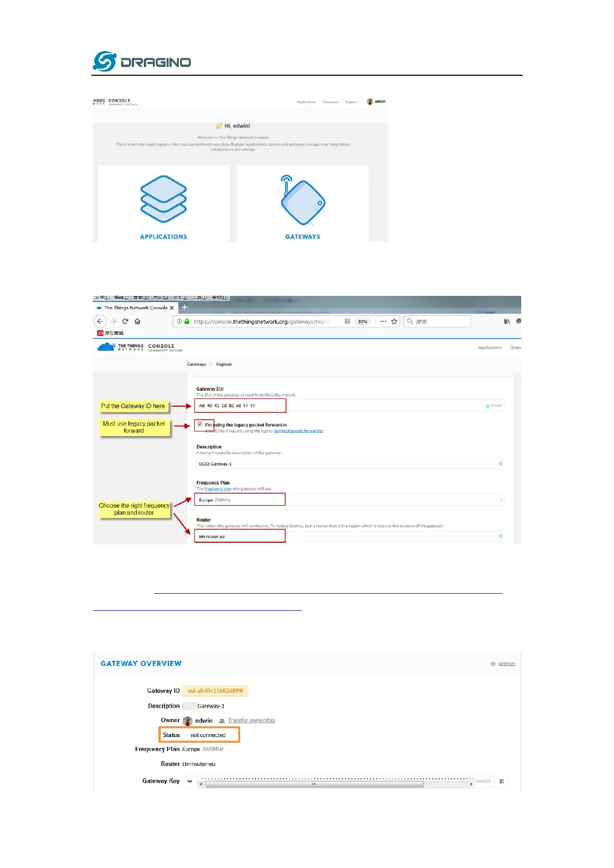Click the Gateway EUI input field
The height and width of the screenshot is (868, 614).
pyautogui.click(x=350, y=406)
